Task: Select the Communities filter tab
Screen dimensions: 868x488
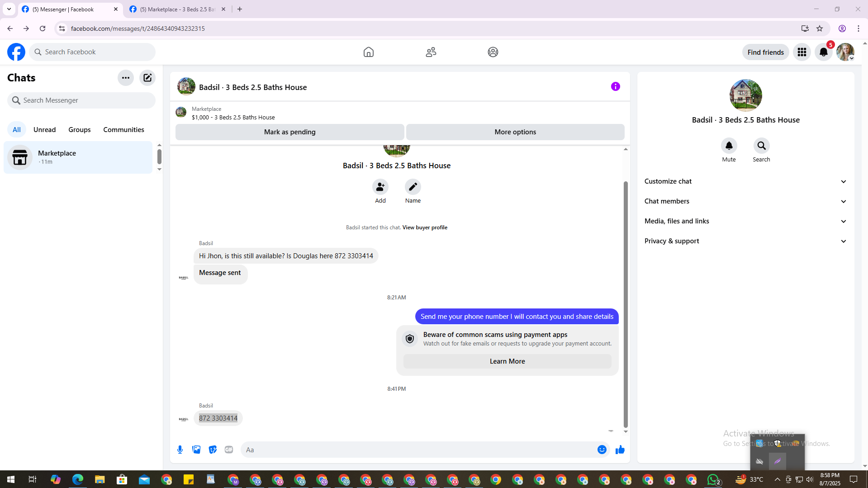Action: tap(124, 130)
